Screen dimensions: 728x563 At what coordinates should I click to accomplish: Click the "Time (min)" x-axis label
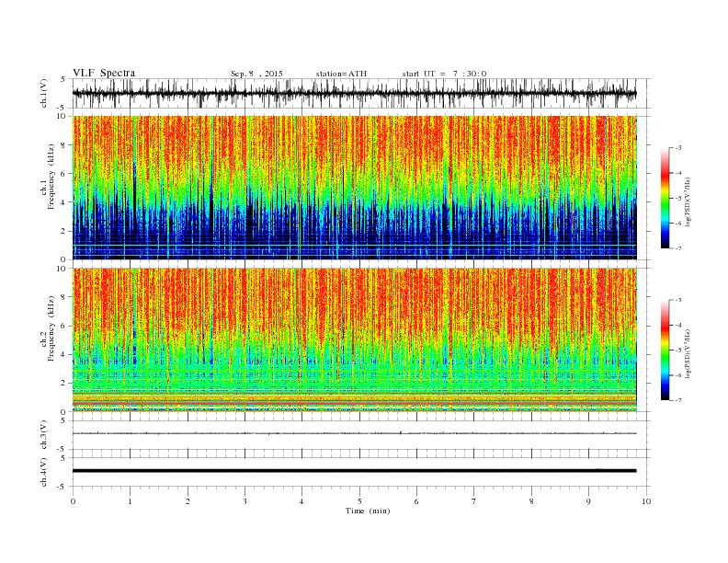[x=368, y=511]
